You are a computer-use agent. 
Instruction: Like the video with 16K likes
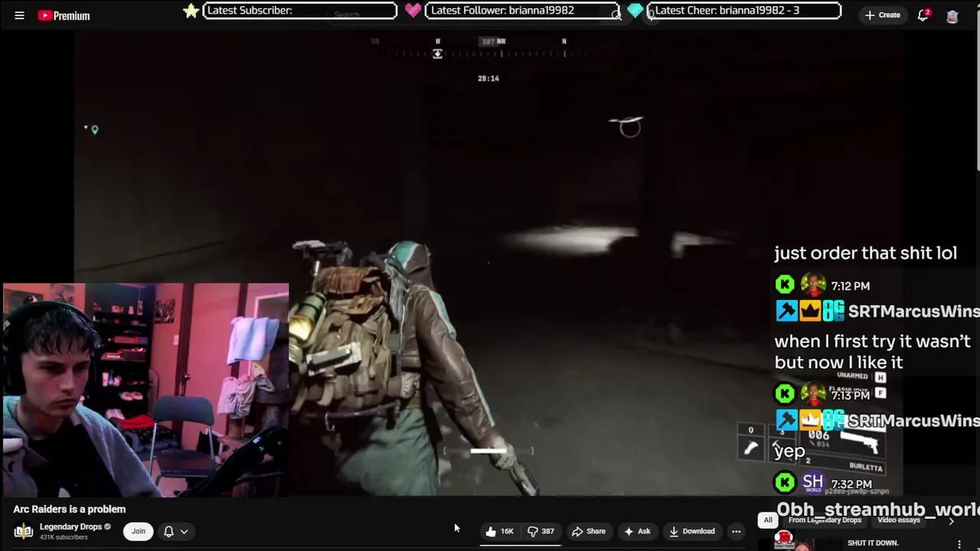pyautogui.click(x=501, y=531)
